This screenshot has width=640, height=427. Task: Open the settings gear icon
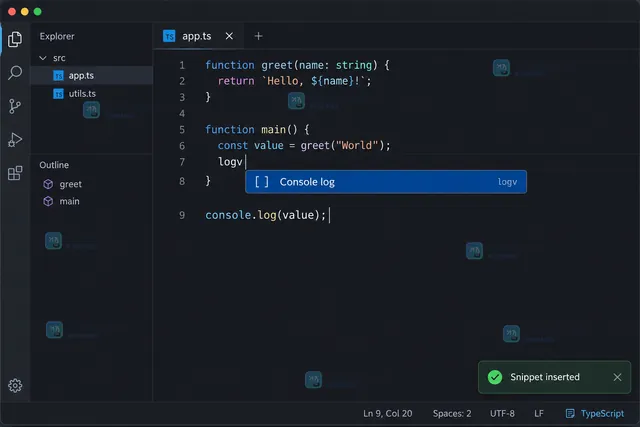coord(15,385)
